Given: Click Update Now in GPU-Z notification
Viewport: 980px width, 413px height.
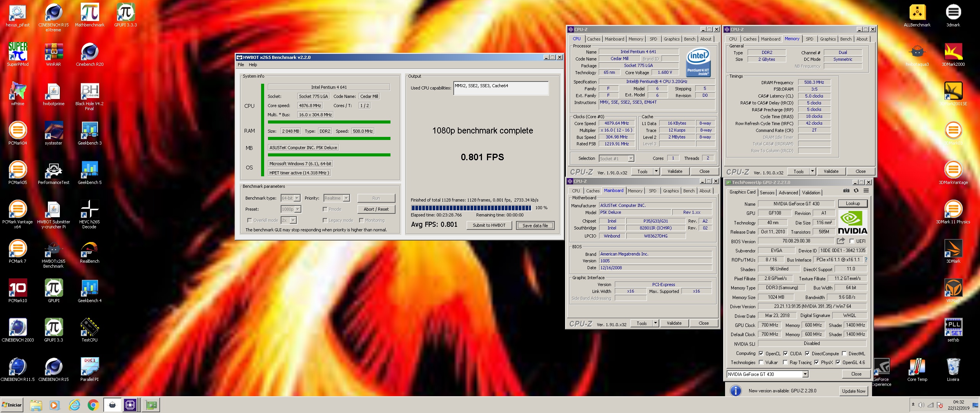Looking at the screenshot, I should coord(853,391).
